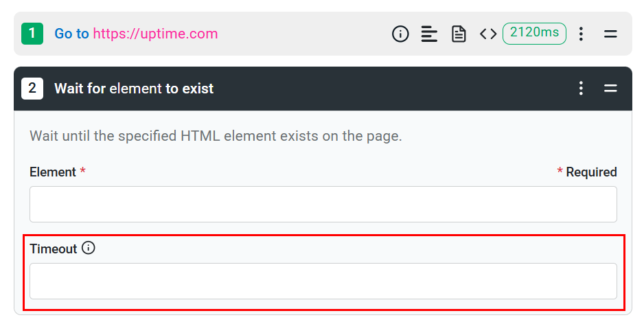Click the document icon in step 1
The width and height of the screenshot is (644, 322).
(459, 34)
